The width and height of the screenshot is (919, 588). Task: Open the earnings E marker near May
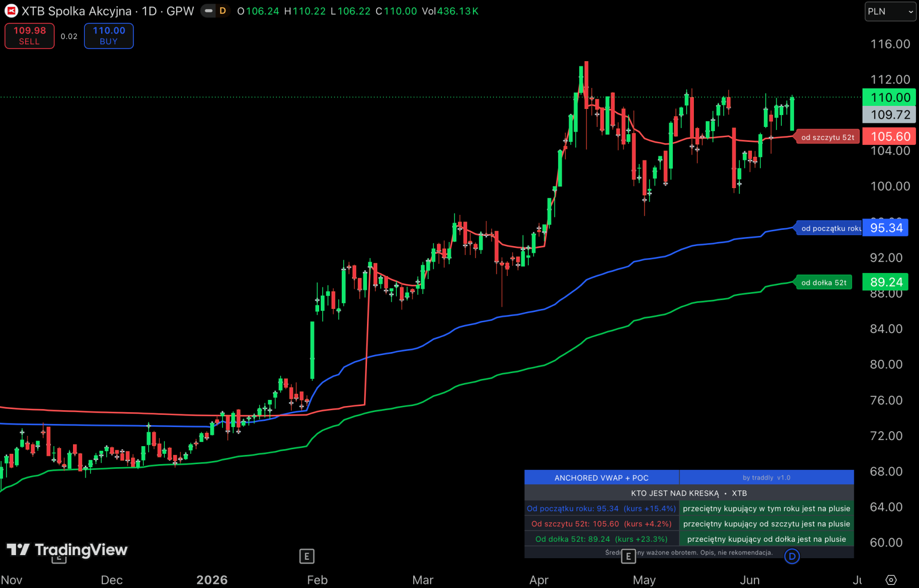(x=628, y=556)
